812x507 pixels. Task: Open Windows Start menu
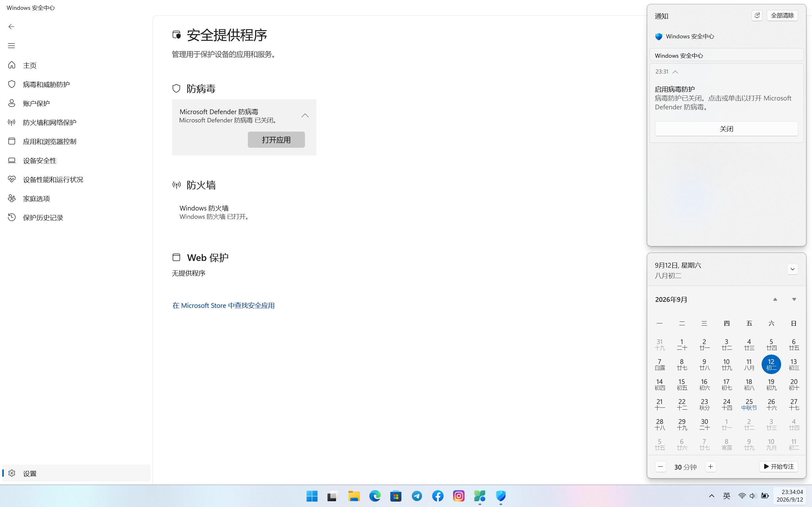click(312, 496)
